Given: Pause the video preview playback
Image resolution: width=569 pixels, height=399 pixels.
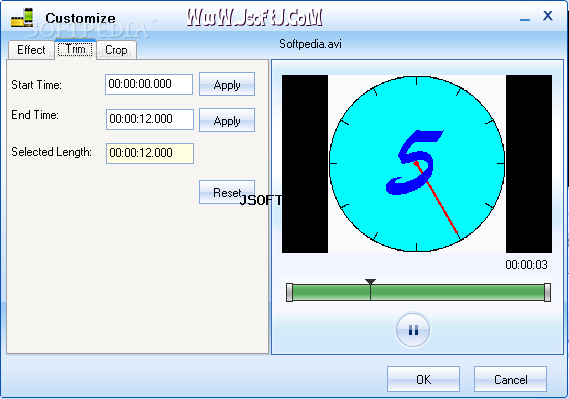Looking at the screenshot, I should point(413,330).
